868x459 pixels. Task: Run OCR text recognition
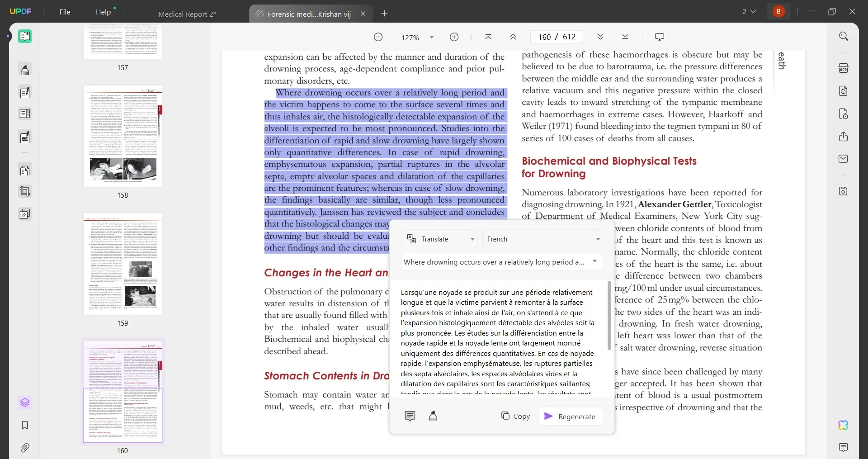[x=843, y=68]
